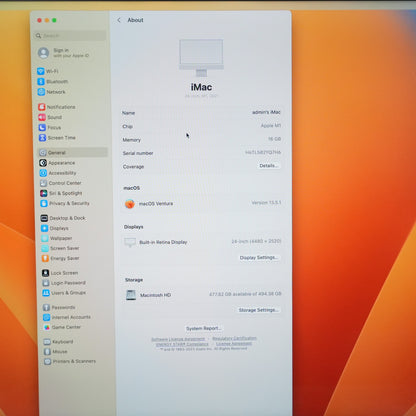Click the Macintosh HD drive icon
Image resolution: width=416 pixels, height=416 pixels.
click(131, 295)
